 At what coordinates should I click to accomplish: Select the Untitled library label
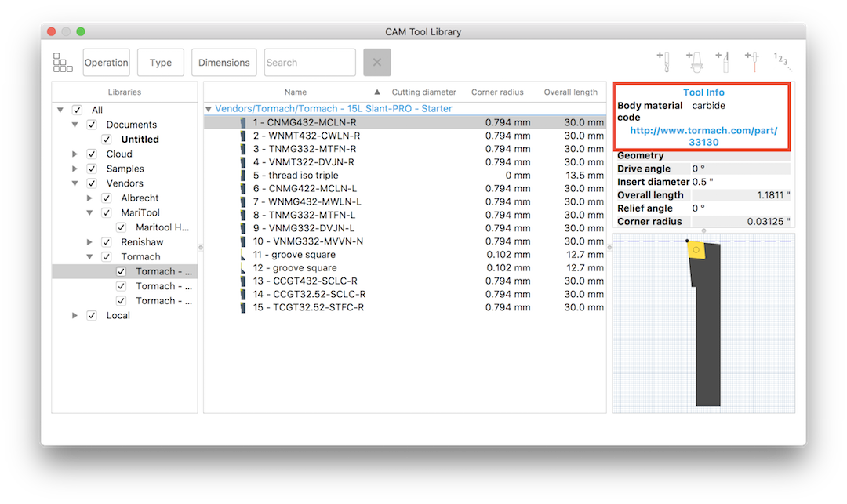coord(140,140)
